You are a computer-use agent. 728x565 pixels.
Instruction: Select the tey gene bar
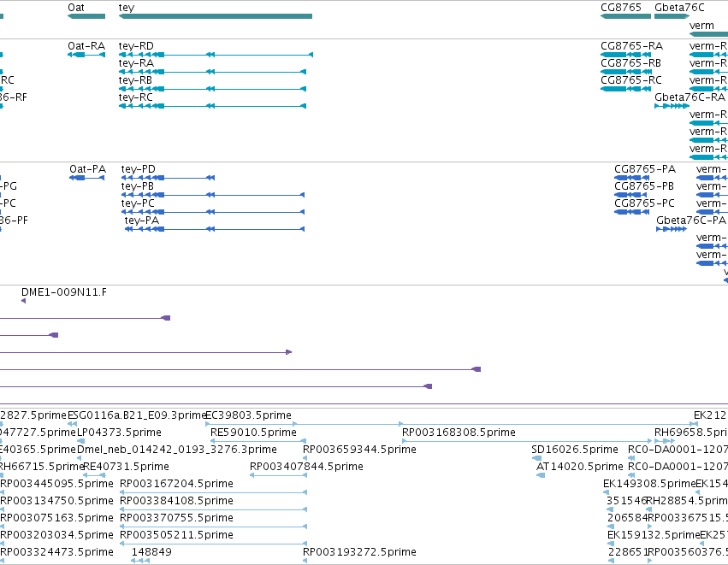tap(216, 16)
